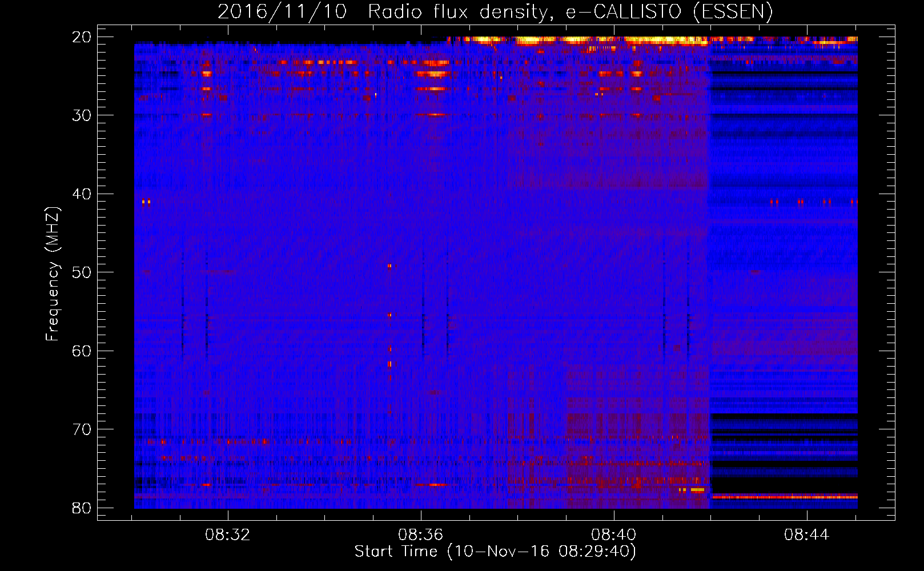Click the 08:32 time tick label

pos(228,535)
